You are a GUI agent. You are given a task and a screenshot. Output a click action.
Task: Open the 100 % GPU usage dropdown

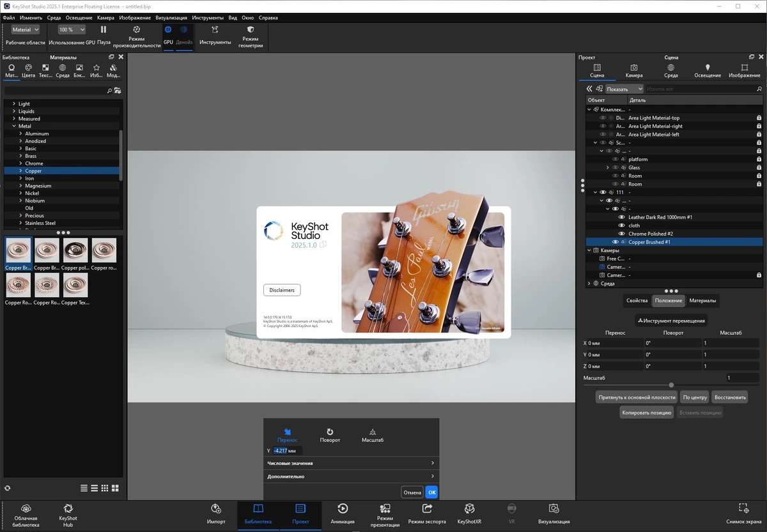tap(72, 29)
